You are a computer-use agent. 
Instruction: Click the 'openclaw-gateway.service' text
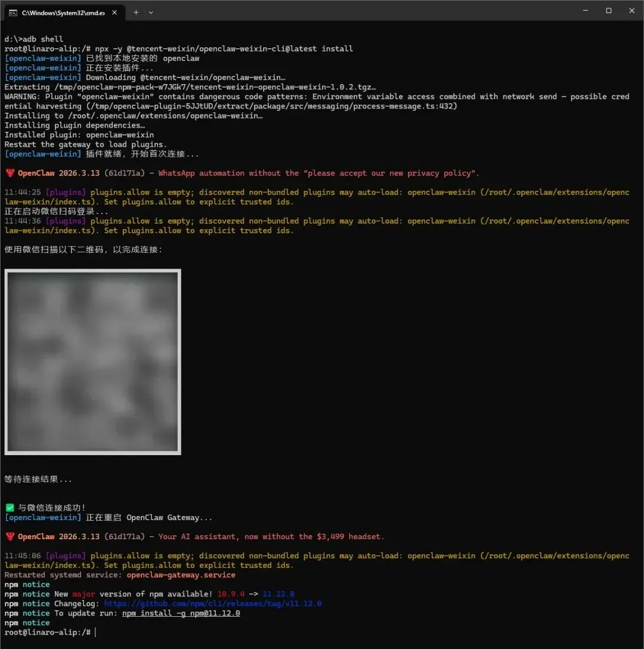181,575
